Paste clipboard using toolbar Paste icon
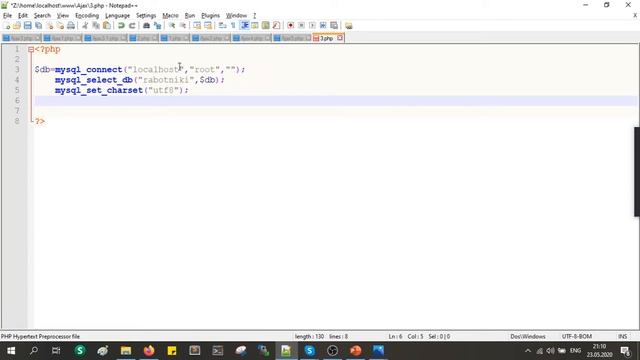 pyautogui.click(x=107, y=26)
